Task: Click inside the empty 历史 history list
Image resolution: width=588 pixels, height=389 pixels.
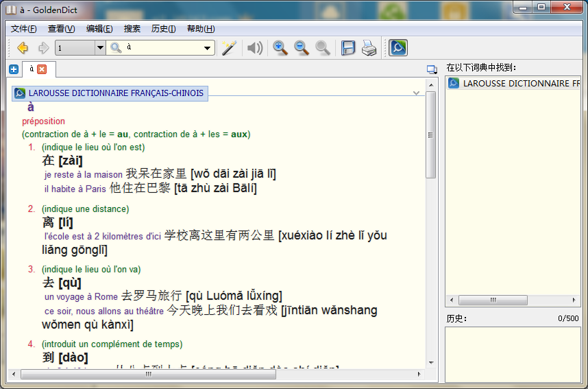Action: tap(513, 355)
